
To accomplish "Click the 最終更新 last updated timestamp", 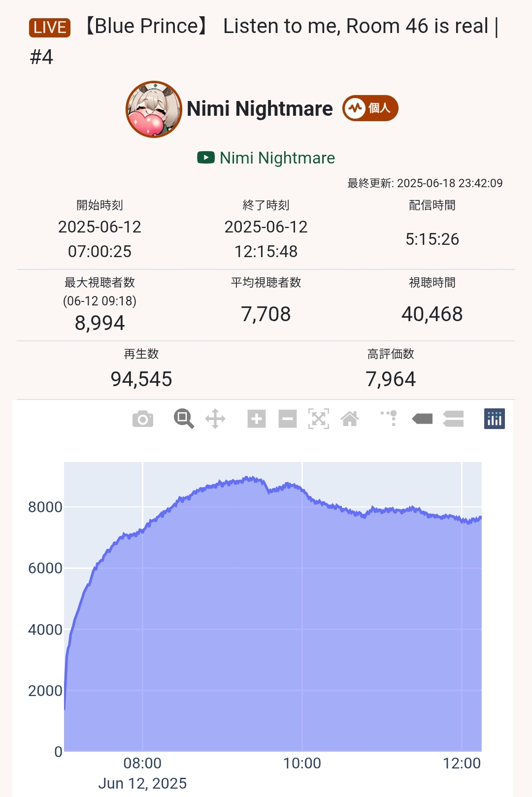I will click(425, 183).
